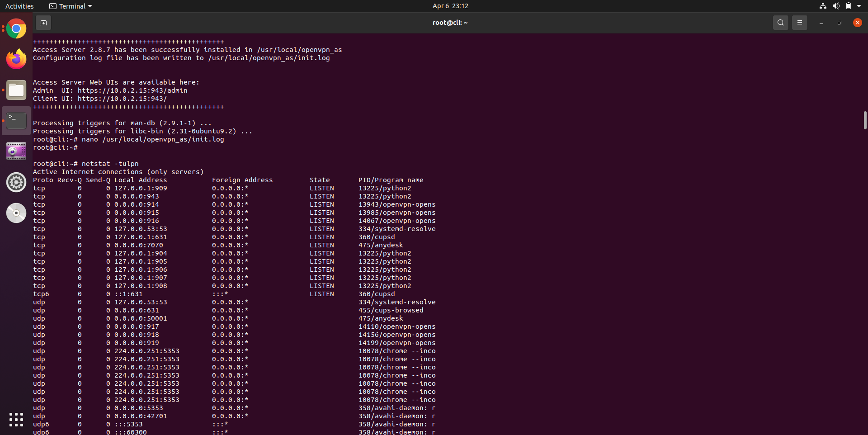Minimize the terminal window

[x=821, y=23]
